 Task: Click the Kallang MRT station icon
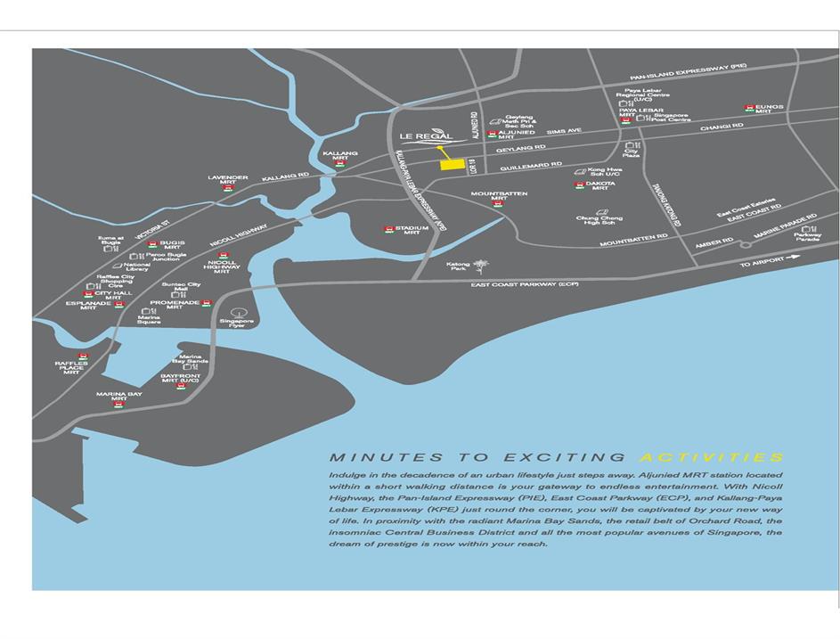pos(339,164)
